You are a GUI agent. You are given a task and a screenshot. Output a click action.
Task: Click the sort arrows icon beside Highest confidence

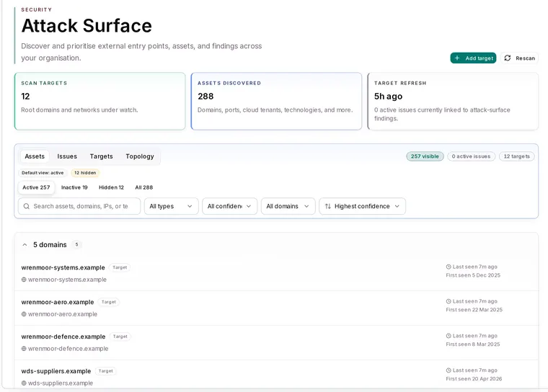pyautogui.click(x=328, y=206)
